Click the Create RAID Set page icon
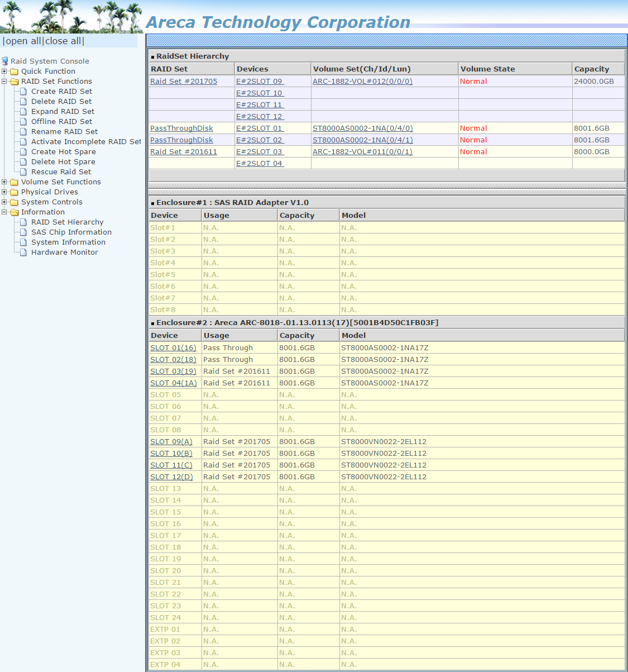628x672 pixels. click(23, 92)
